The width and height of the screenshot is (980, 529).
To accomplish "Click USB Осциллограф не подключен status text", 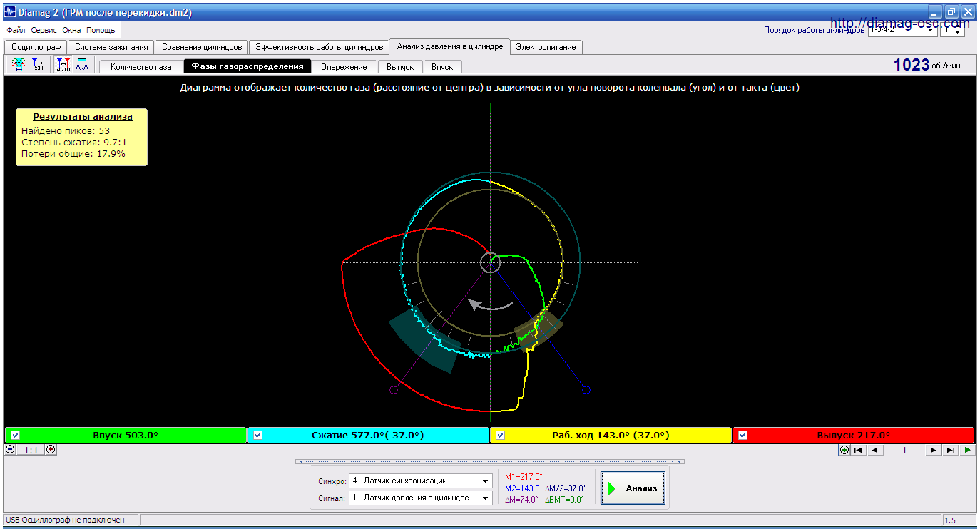I will pyautogui.click(x=66, y=520).
